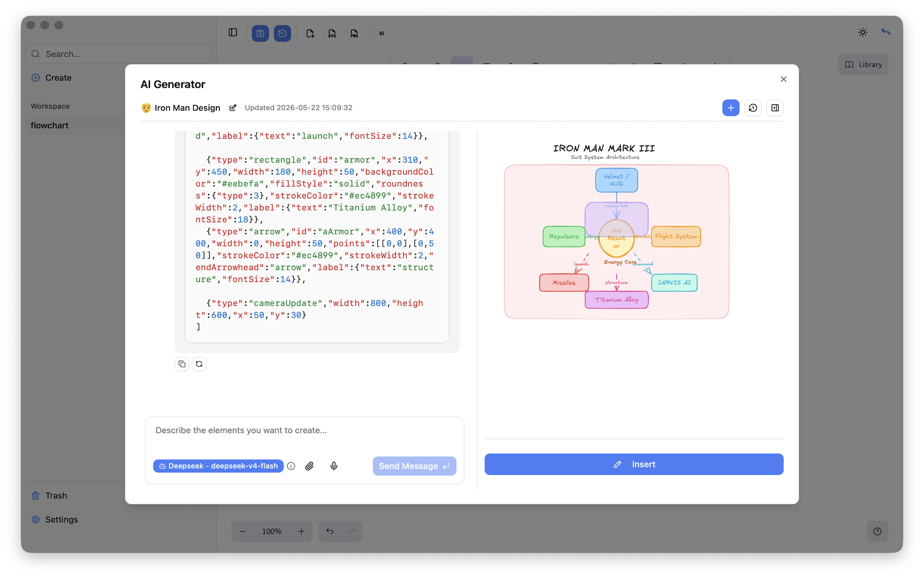Copy the generated code response
The image size is (924, 578).
coord(182,364)
